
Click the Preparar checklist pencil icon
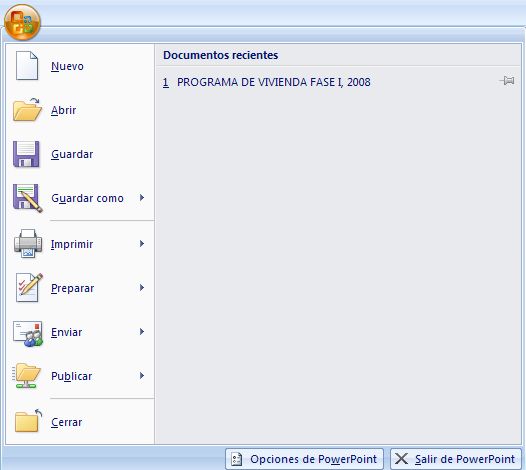coord(29,288)
